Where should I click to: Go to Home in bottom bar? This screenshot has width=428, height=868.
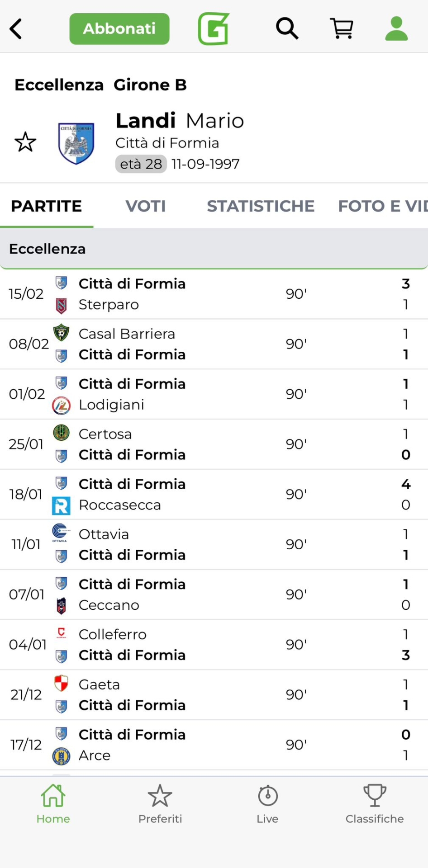(x=53, y=805)
